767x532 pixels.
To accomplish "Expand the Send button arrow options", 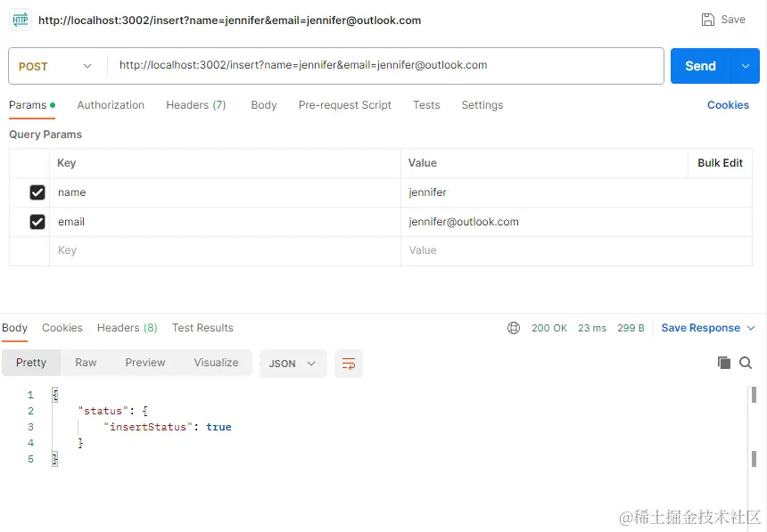I will [745, 66].
